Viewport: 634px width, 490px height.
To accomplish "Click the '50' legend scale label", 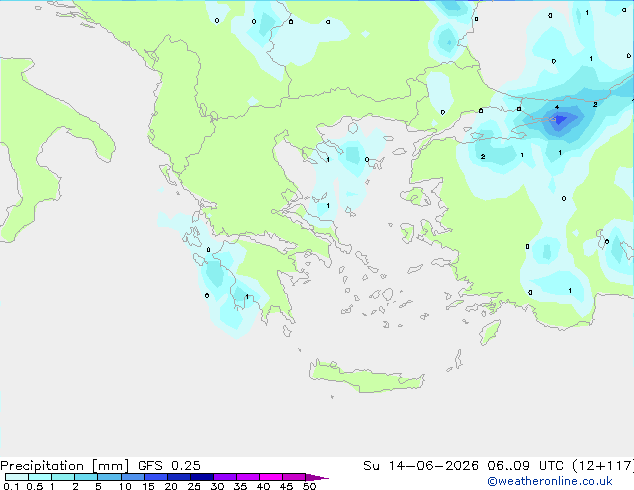I will coord(309,486).
